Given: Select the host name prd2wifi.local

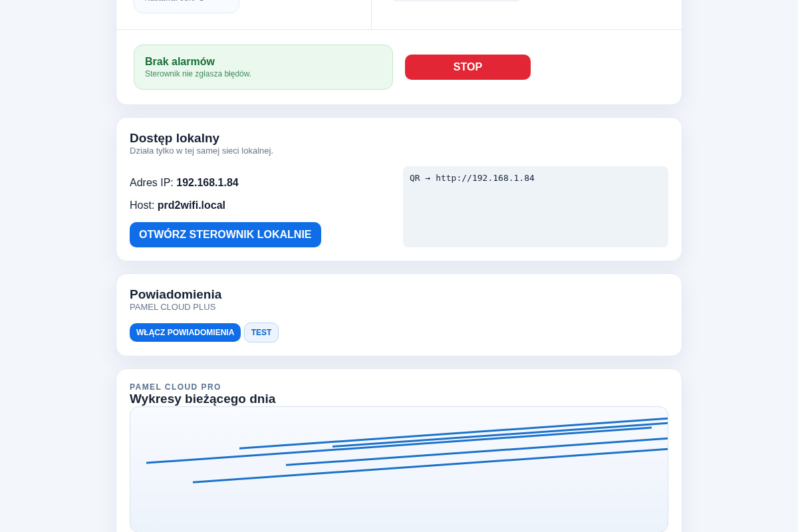Looking at the screenshot, I should tap(192, 205).
